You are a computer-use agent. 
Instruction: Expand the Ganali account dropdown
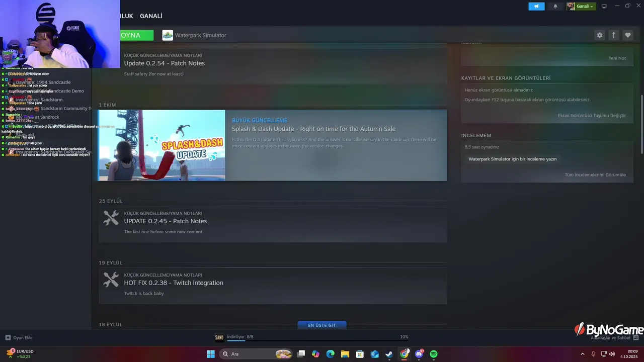click(x=581, y=6)
